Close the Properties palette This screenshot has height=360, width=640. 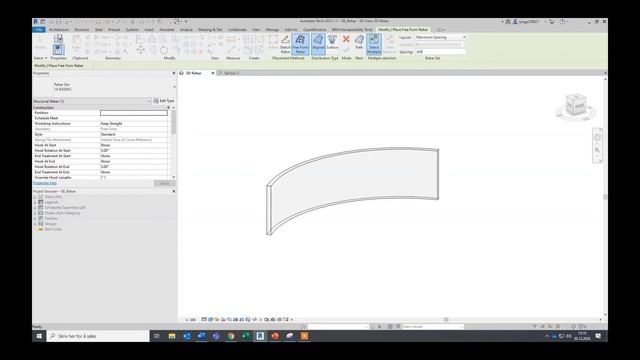[x=174, y=73]
